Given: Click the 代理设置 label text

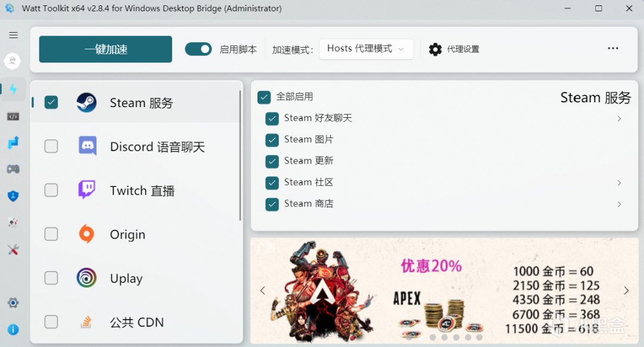Looking at the screenshot, I should tap(463, 49).
